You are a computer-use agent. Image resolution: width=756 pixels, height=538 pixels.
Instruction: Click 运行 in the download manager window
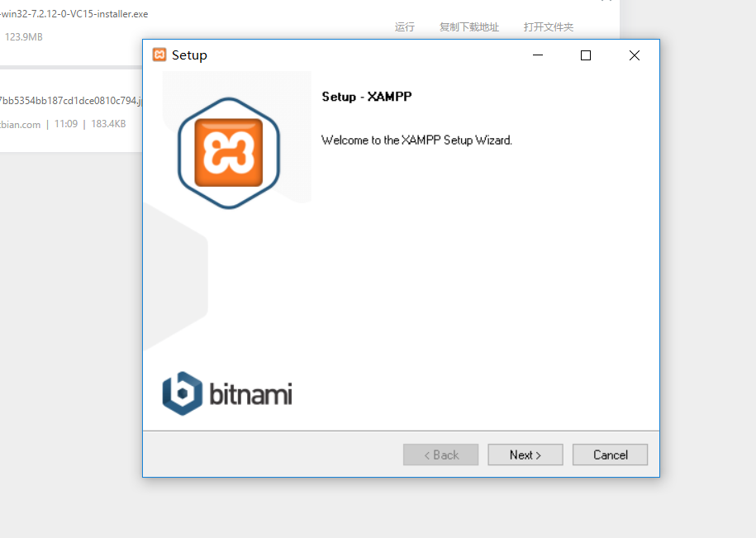point(405,27)
